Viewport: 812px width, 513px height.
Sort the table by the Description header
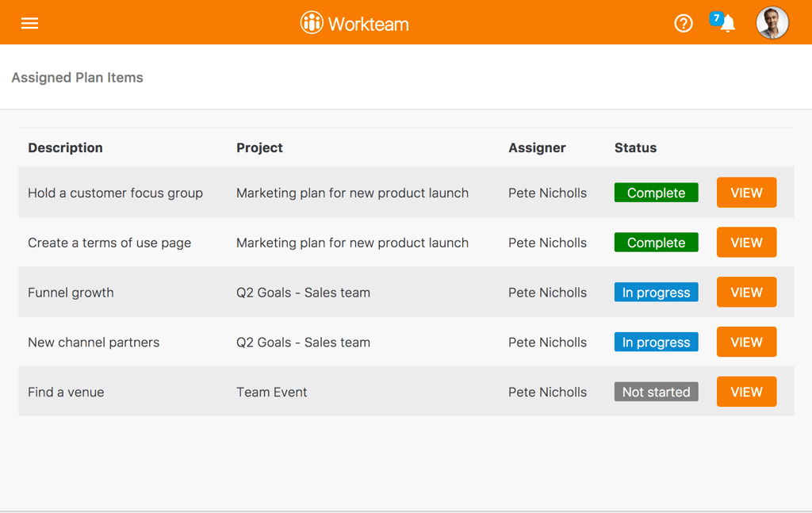(65, 147)
